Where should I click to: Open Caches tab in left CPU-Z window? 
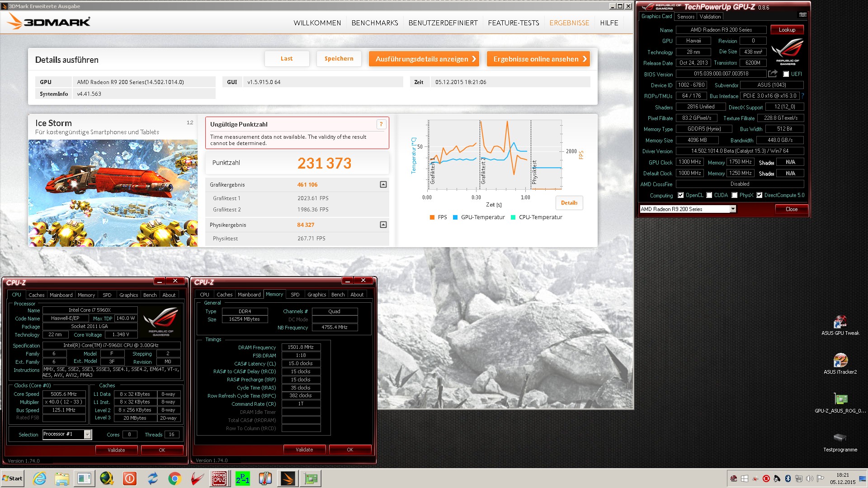click(37, 295)
